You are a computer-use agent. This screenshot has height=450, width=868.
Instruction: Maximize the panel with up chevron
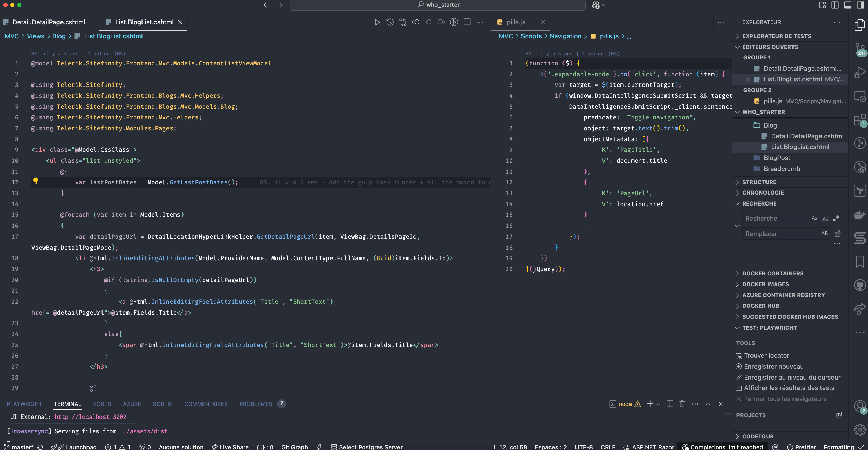(708, 404)
